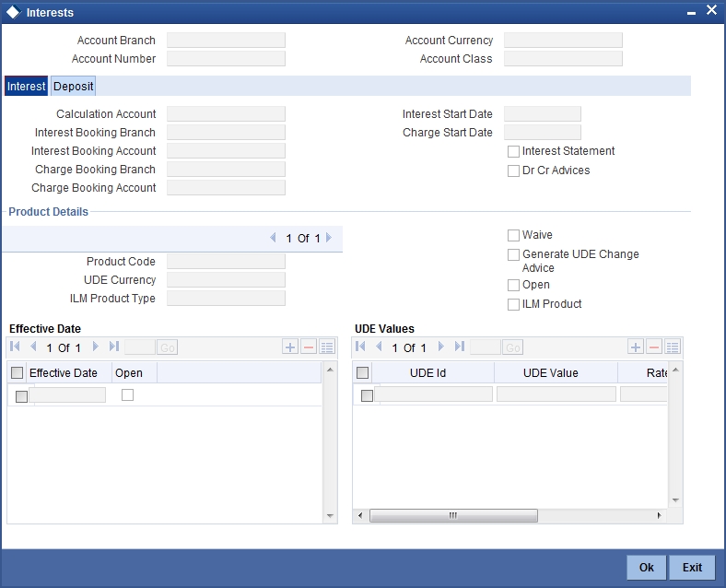Click the Charge Booking Branch field
The width and height of the screenshot is (726, 588).
(226, 170)
